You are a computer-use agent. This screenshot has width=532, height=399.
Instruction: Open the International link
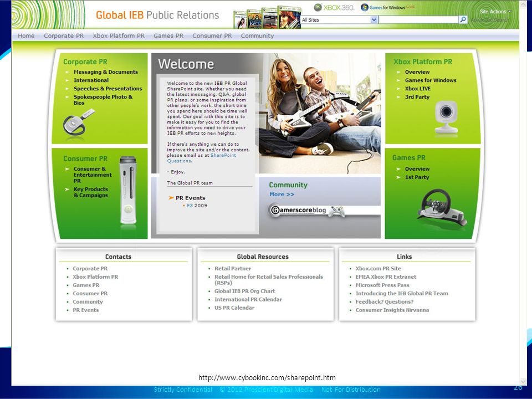91,80
